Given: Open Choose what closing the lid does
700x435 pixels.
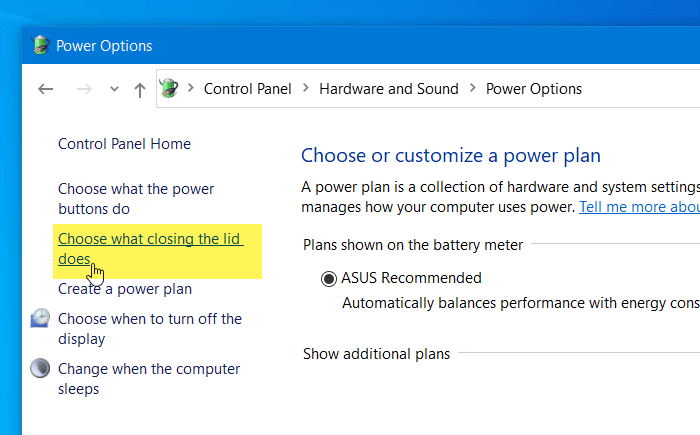Looking at the screenshot, I should 150,248.
